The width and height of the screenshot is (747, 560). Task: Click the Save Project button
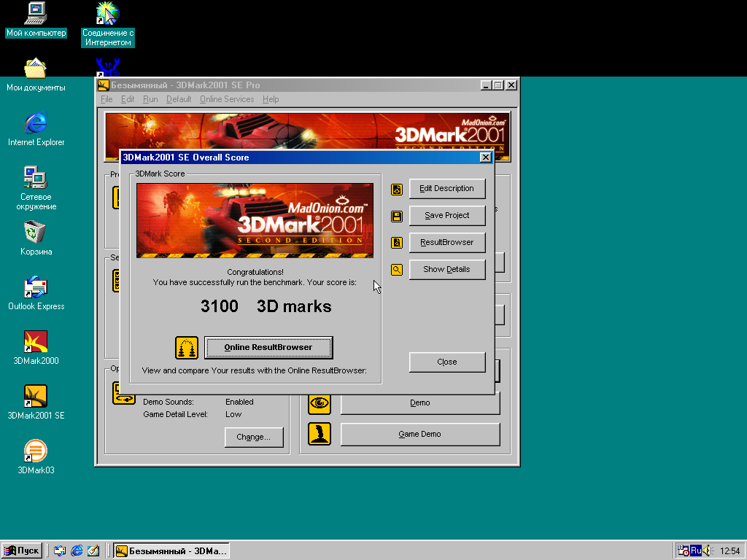pyautogui.click(x=447, y=215)
